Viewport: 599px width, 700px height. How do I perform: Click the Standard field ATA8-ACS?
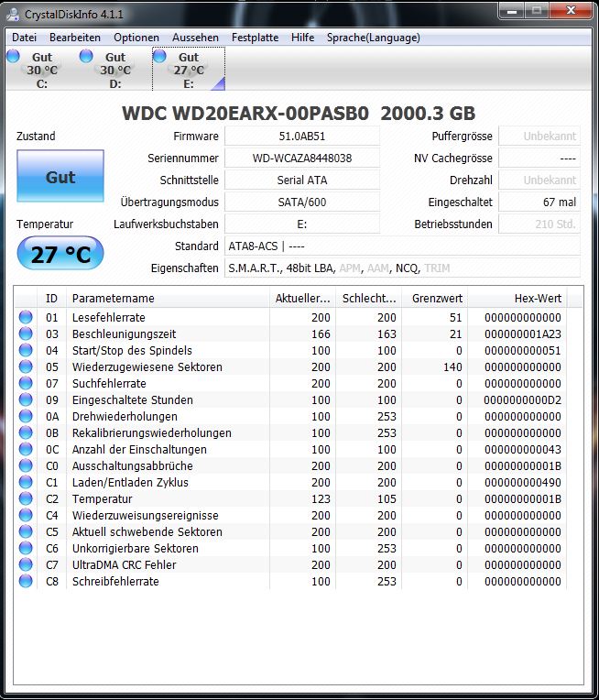click(402, 246)
